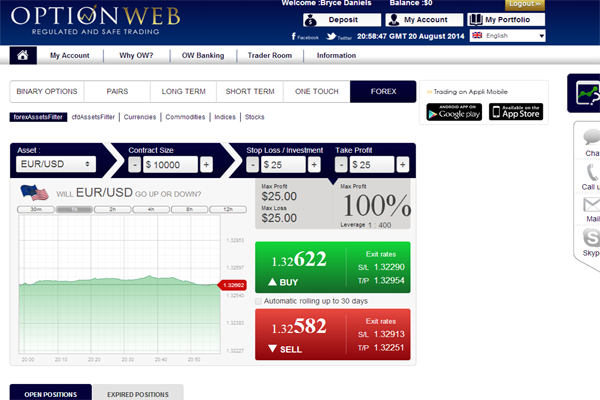The height and width of the screenshot is (400, 600).
Task: Filter assets by Commodities
Action: (x=185, y=117)
